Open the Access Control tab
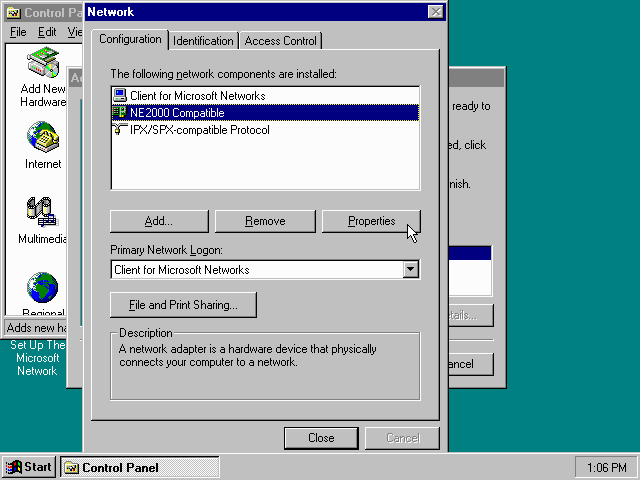Image resolution: width=640 pixels, height=480 pixels. pyautogui.click(x=280, y=41)
